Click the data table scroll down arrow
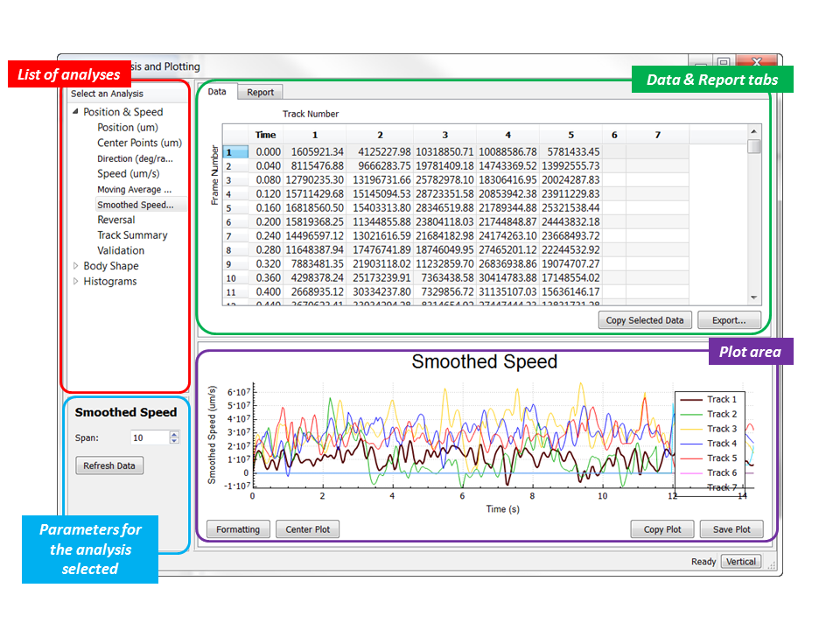Screen dimensions: 840x630 753,297
